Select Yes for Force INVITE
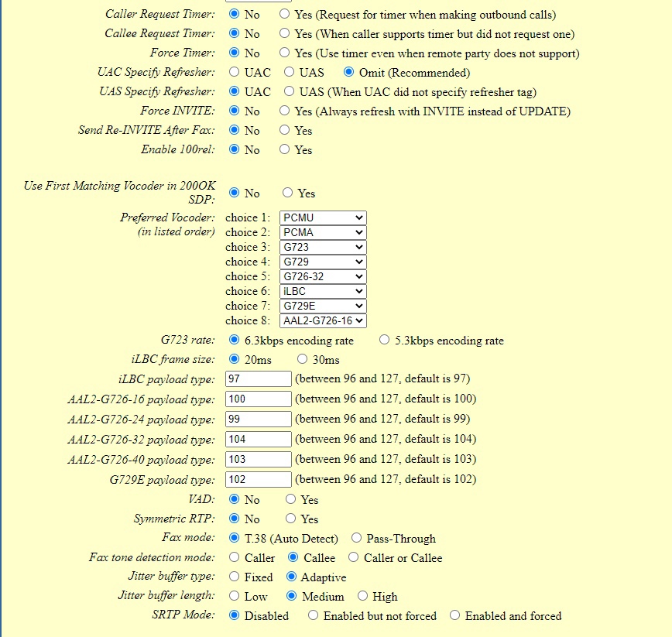 pyautogui.click(x=284, y=111)
